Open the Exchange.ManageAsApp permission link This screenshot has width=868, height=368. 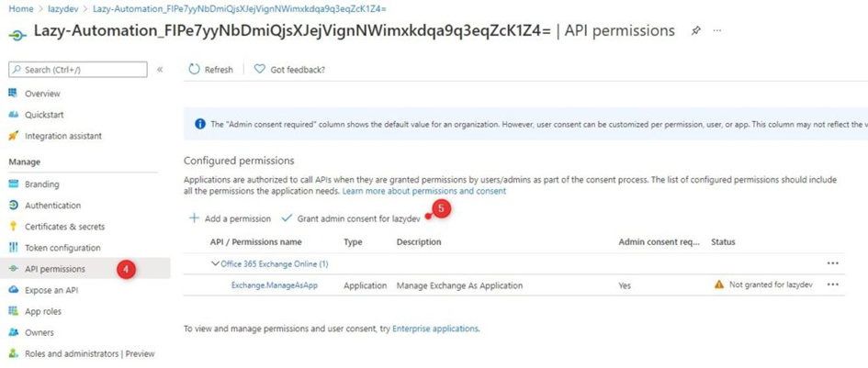(x=275, y=285)
